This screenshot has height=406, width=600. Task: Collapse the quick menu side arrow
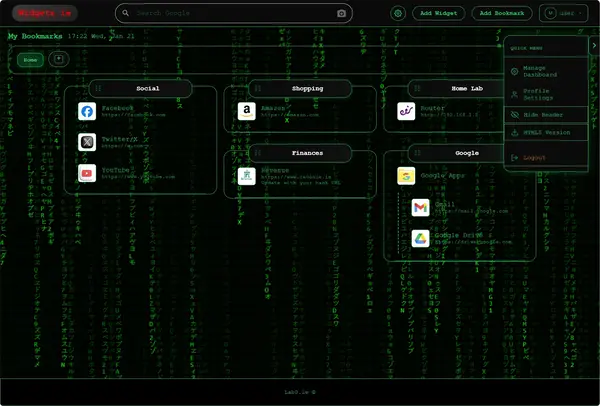[593, 46]
